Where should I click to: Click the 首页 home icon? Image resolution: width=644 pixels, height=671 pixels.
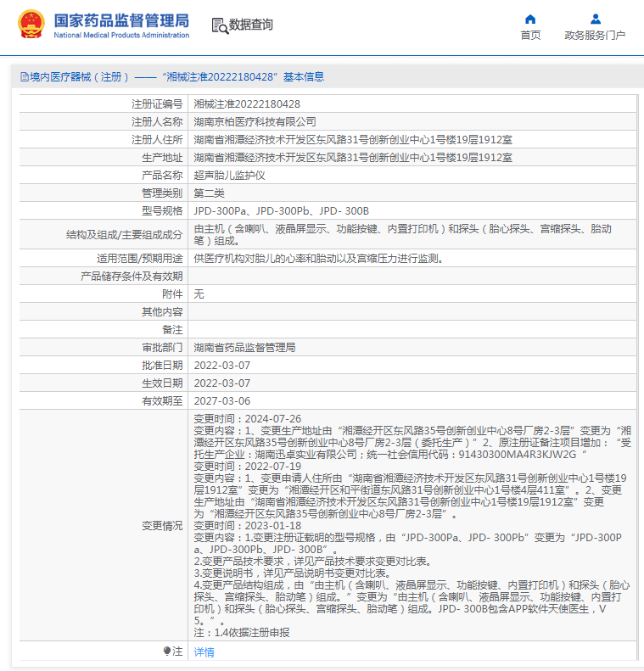click(530, 20)
